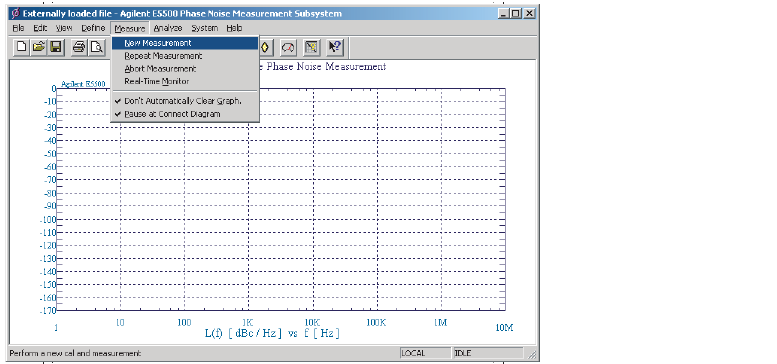
Task: Open the File menu
Action: (x=18, y=28)
